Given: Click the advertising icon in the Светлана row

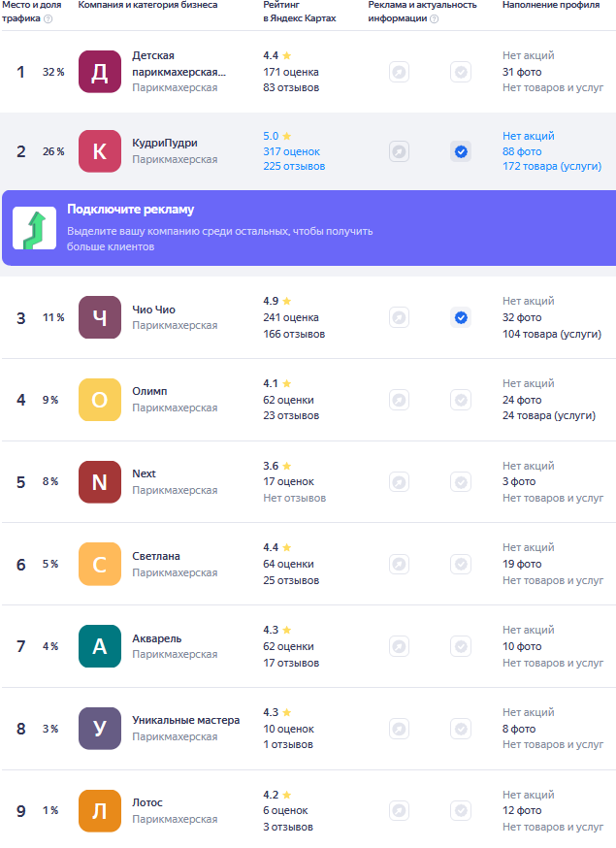Looking at the screenshot, I should point(399,564).
